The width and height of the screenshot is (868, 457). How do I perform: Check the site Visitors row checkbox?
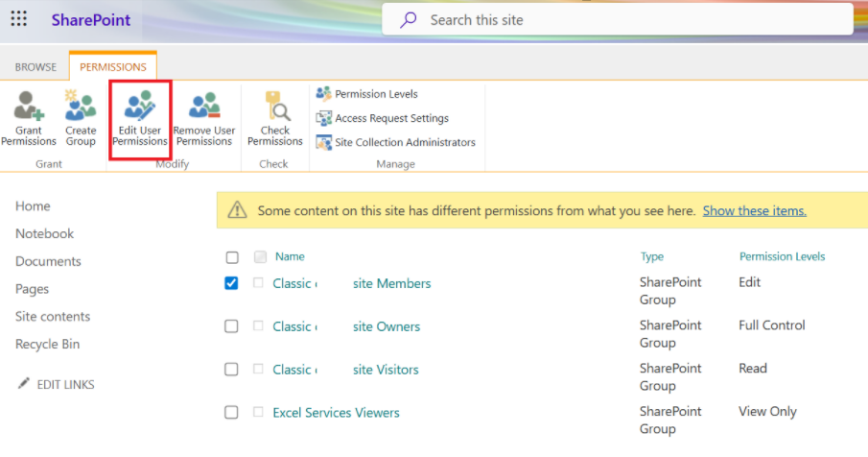click(x=231, y=370)
